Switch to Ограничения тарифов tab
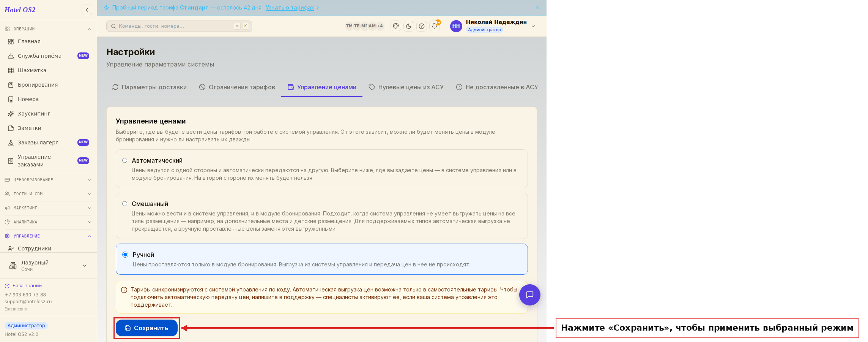The width and height of the screenshot is (868, 342). tap(237, 87)
